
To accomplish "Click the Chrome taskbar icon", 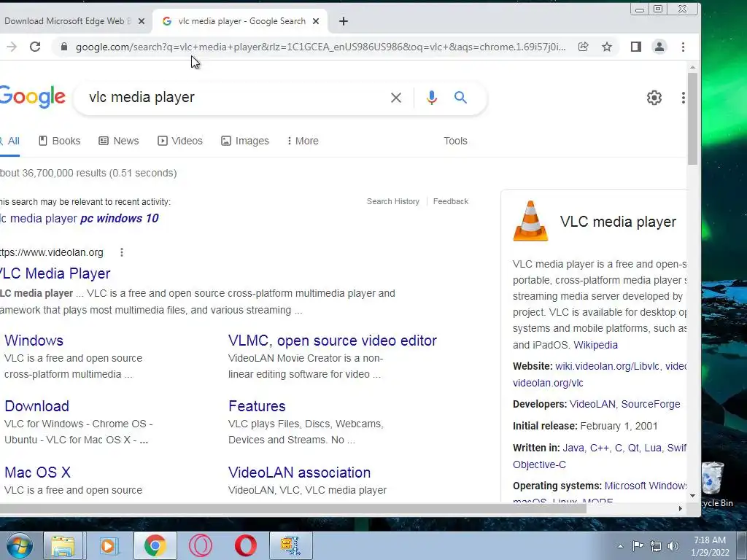I will pos(155,545).
